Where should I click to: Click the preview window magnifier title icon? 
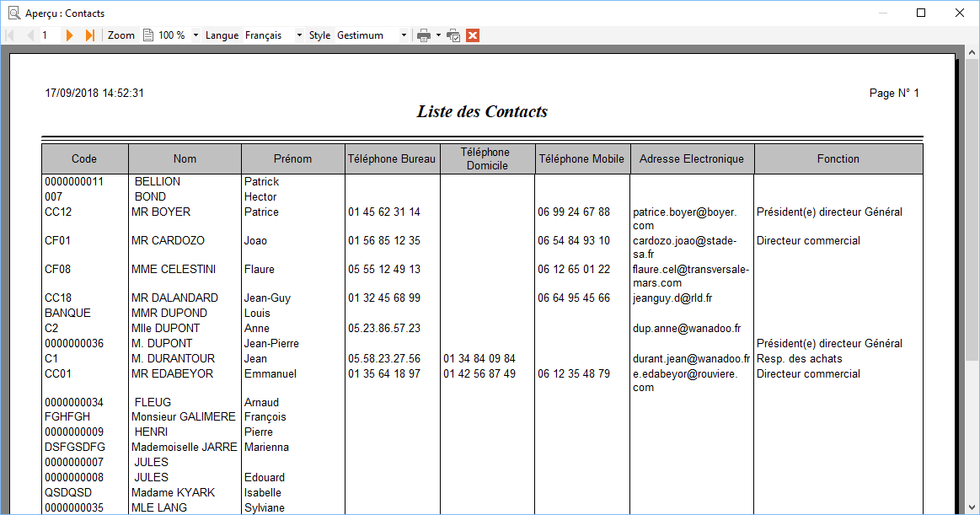pyautogui.click(x=13, y=13)
